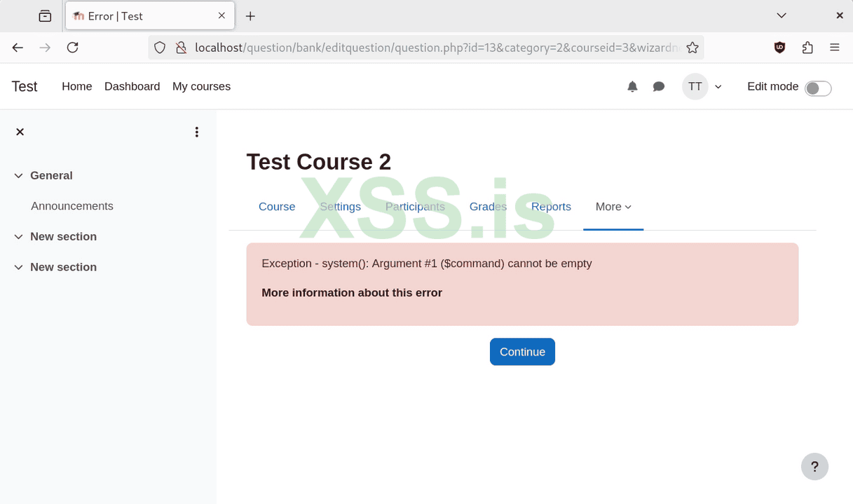Select the Error | Test browser tab

pyautogui.click(x=150, y=16)
